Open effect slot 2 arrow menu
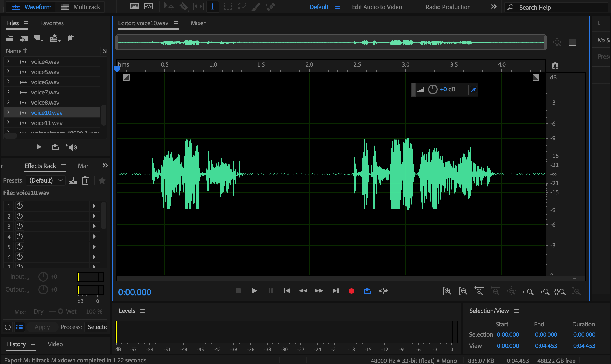This screenshot has width=611, height=364. click(x=94, y=216)
